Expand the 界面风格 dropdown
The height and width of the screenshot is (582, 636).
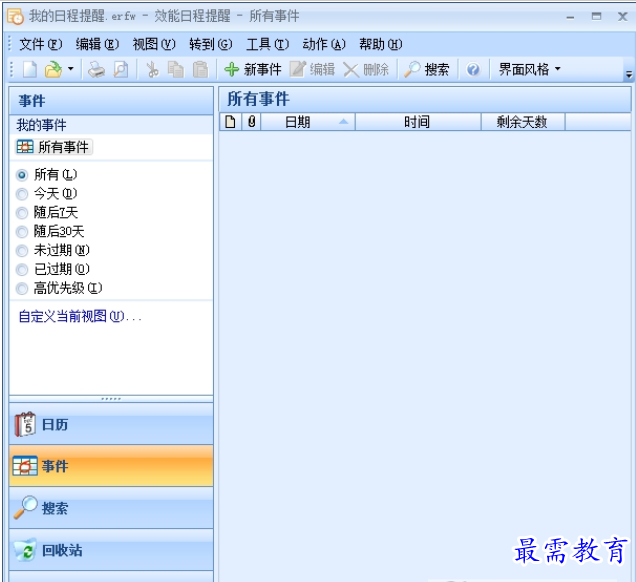[530, 69]
